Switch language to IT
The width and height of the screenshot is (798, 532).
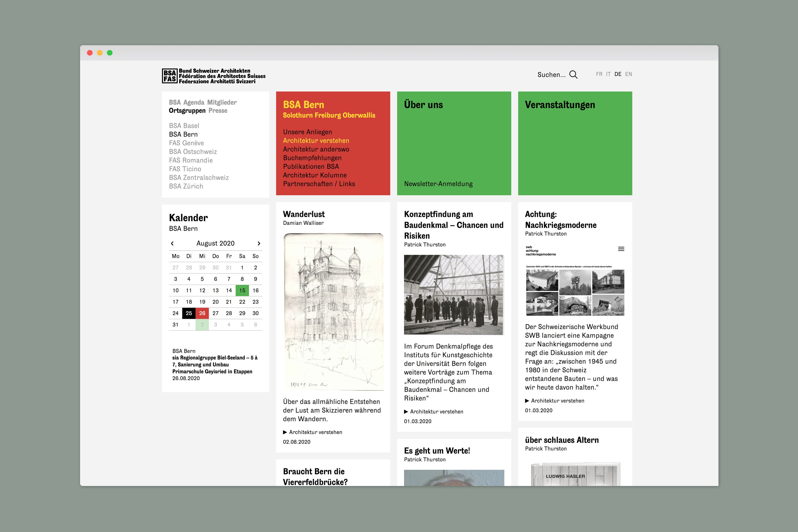(x=608, y=74)
